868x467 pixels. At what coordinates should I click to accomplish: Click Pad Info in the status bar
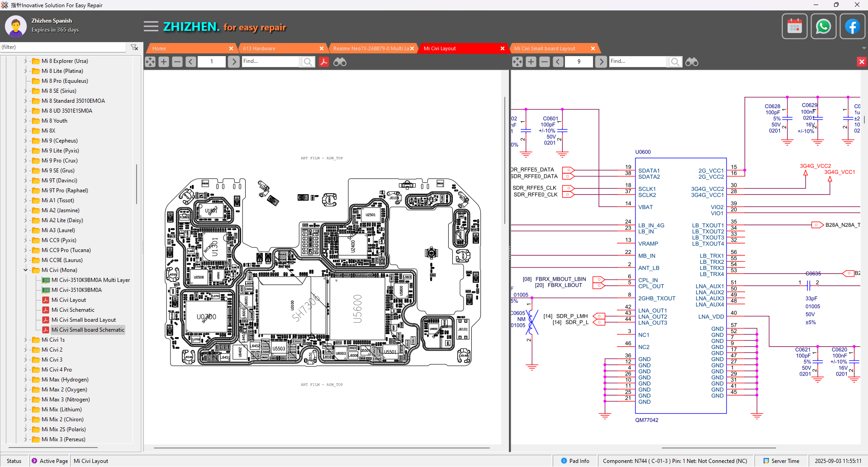coord(575,461)
